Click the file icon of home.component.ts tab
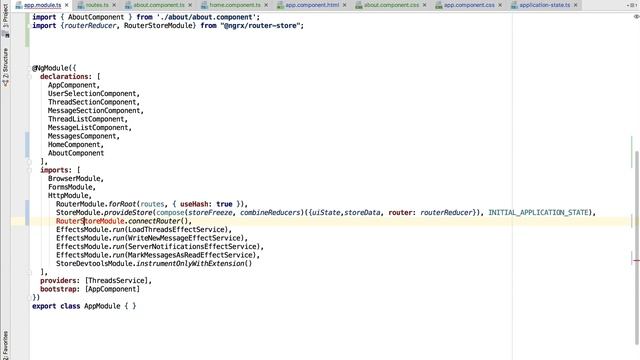This screenshot has width=640, height=360. pyautogui.click(x=204, y=5)
